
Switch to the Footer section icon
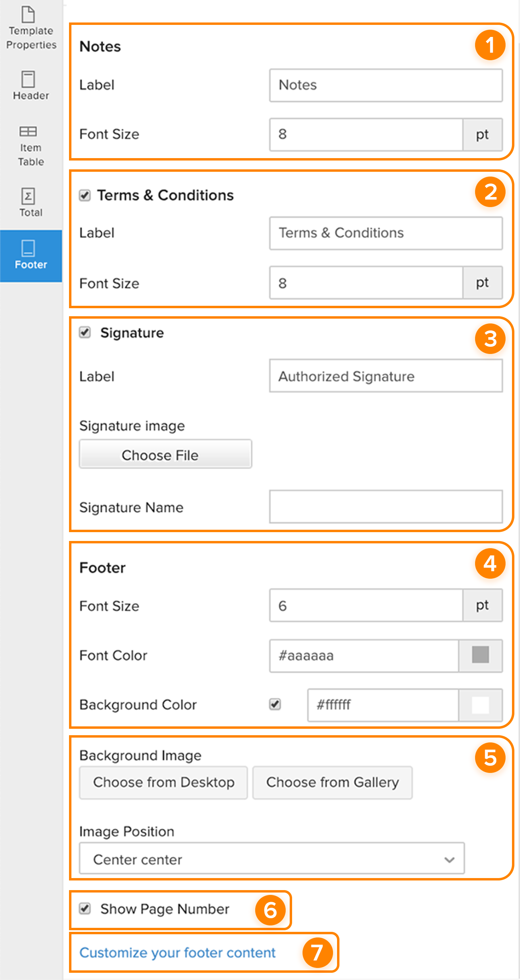[30, 255]
